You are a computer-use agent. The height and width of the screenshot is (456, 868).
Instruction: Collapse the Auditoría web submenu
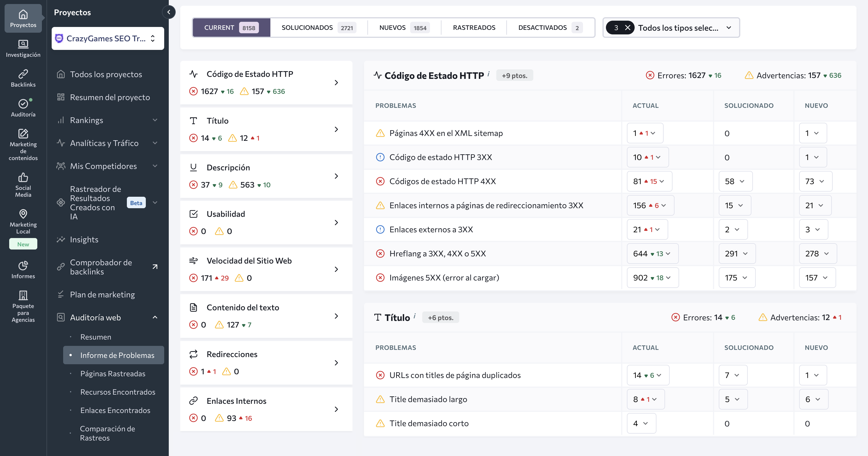(x=155, y=317)
